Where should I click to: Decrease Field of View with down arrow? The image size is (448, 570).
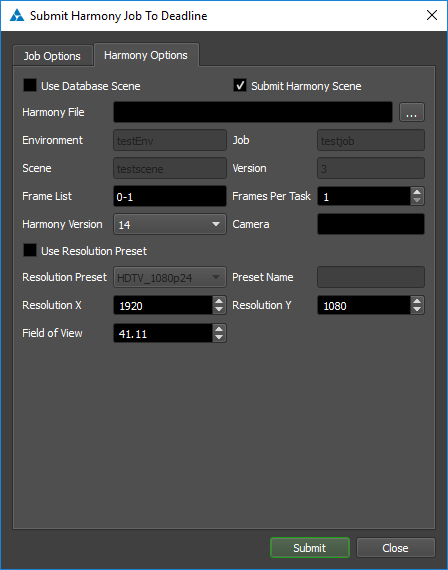219,337
